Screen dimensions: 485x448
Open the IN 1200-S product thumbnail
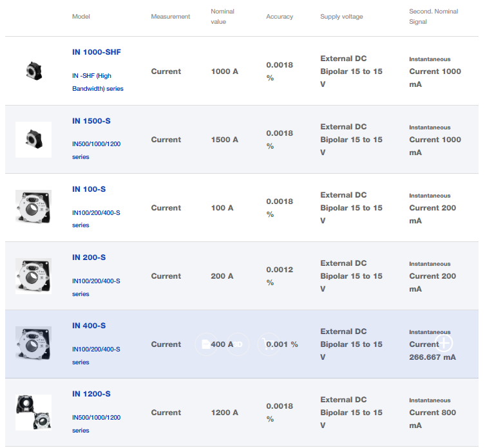pyautogui.click(x=33, y=412)
